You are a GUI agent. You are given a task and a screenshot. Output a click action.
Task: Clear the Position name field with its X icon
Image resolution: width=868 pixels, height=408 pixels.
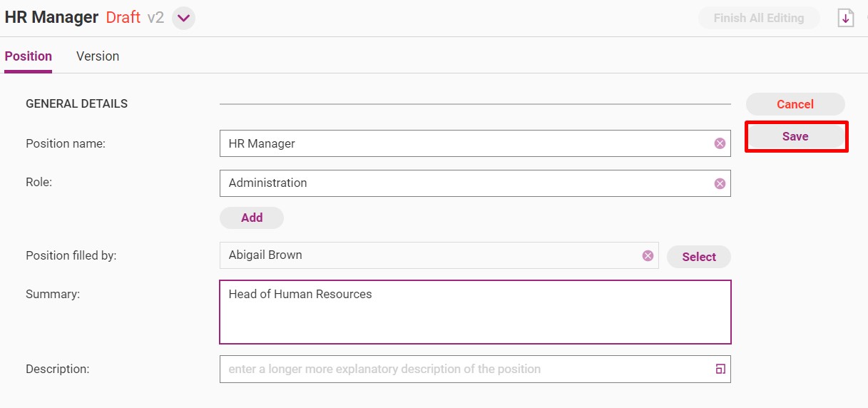point(720,143)
